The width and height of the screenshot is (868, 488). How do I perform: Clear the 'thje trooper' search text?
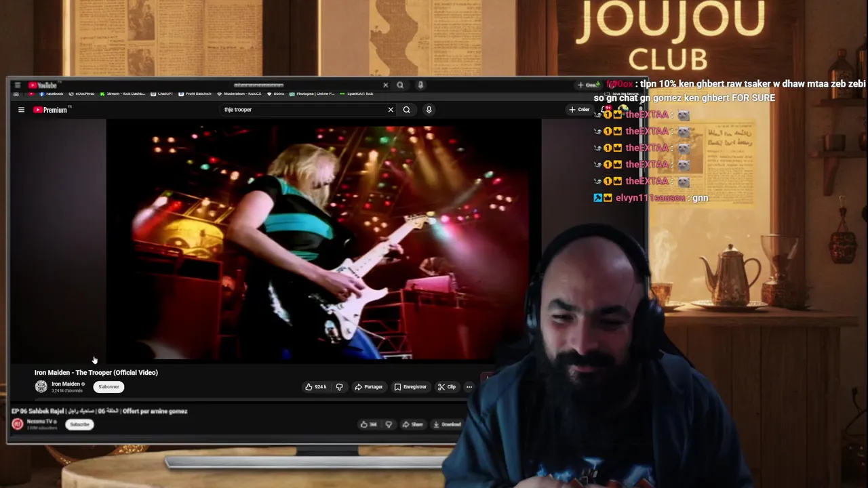pos(391,110)
